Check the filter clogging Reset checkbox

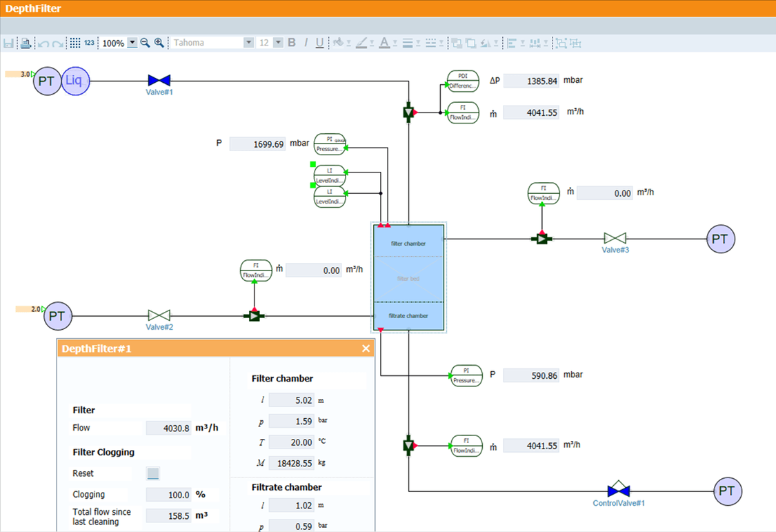click(x=153, y=473)
